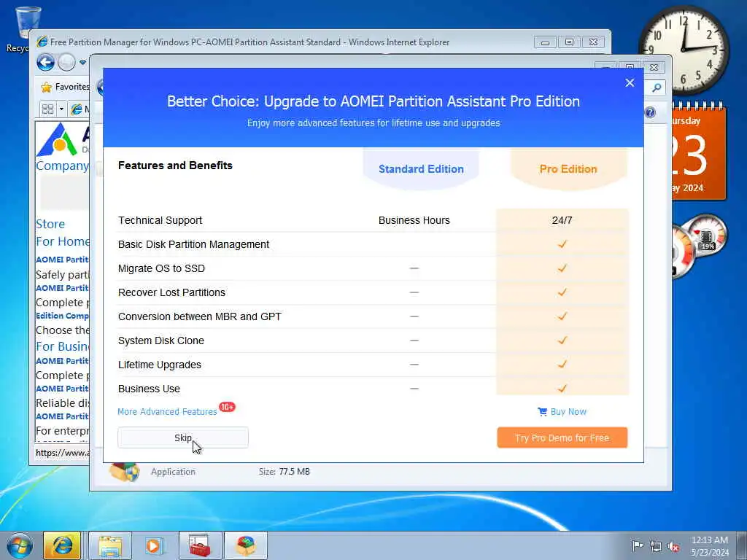Open More Advanced Features link
The height and width of the screenshot is (560, 747).
[167, 412]
